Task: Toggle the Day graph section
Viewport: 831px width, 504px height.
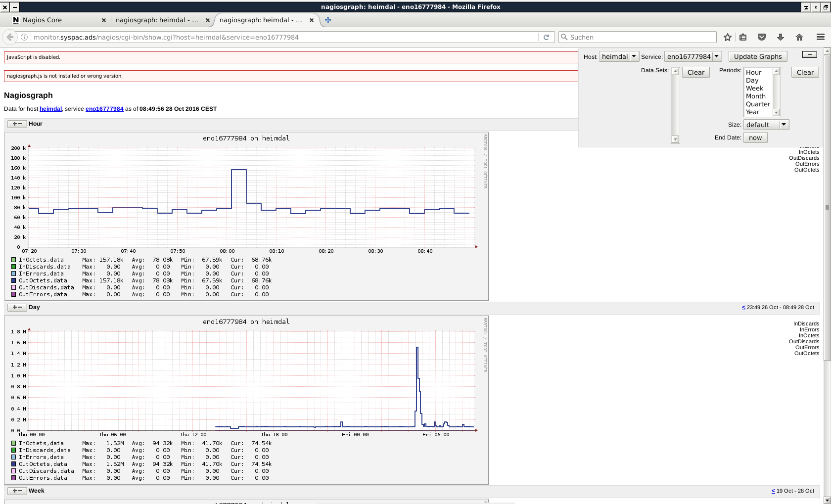Action: (17, 307)
